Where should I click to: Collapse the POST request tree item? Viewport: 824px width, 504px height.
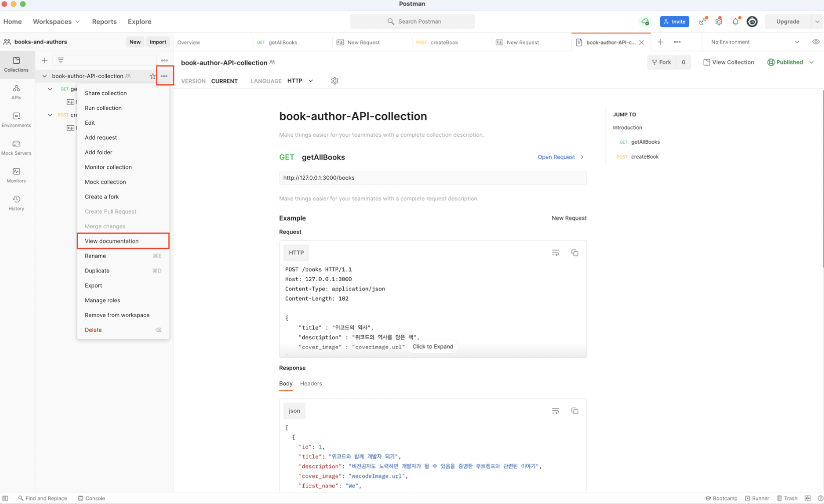[50, 115]
